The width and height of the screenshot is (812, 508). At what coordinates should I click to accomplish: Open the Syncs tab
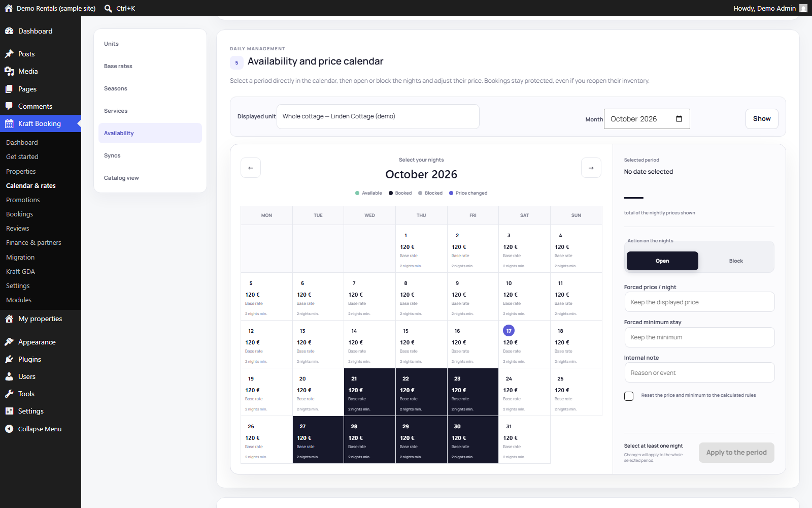tap(150, 155)
